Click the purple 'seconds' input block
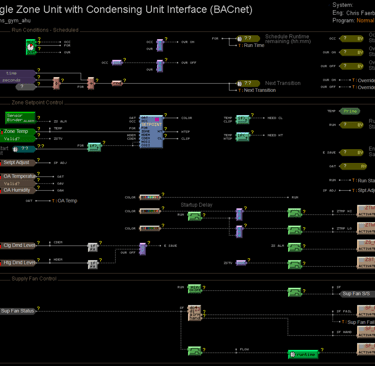 [x=17, y=80]
